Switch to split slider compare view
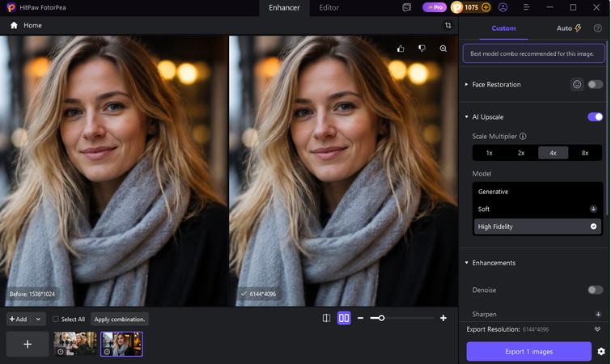Image resolution: width=611 pixels, height=364 pixels. [327, 318]
